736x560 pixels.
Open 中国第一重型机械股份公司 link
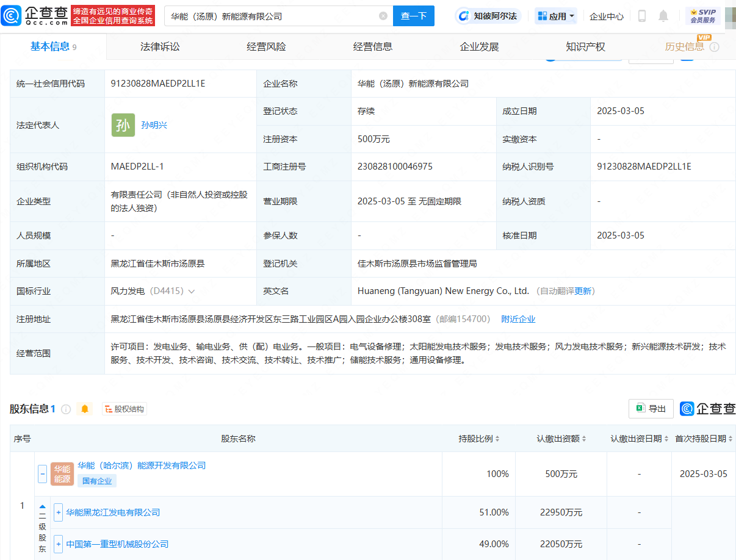click(117, 544)
